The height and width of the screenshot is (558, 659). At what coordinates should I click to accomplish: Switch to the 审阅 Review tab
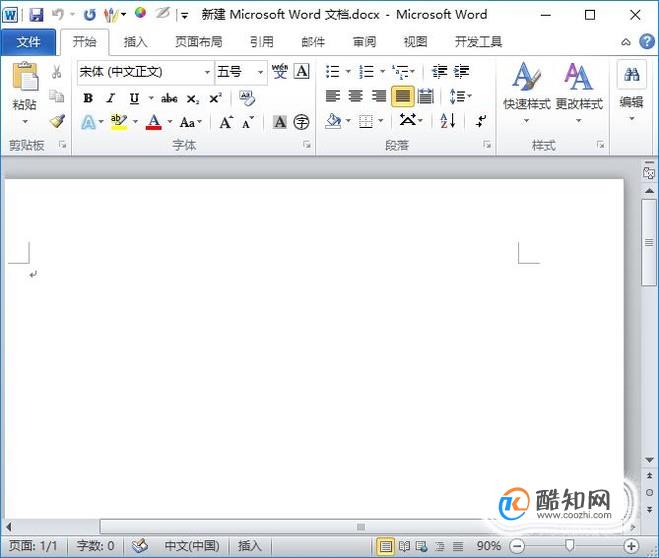click(x=364, y=42)
